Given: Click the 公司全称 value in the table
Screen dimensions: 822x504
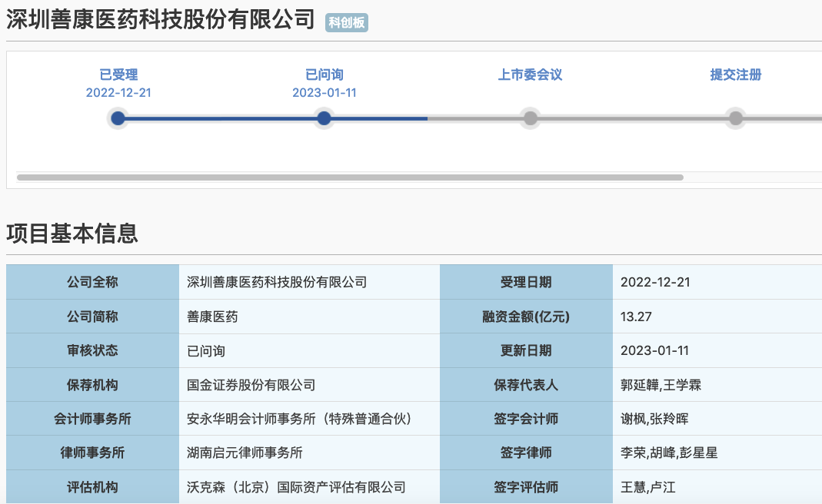Looking at the screenshot, I should (x=277, y=282).
